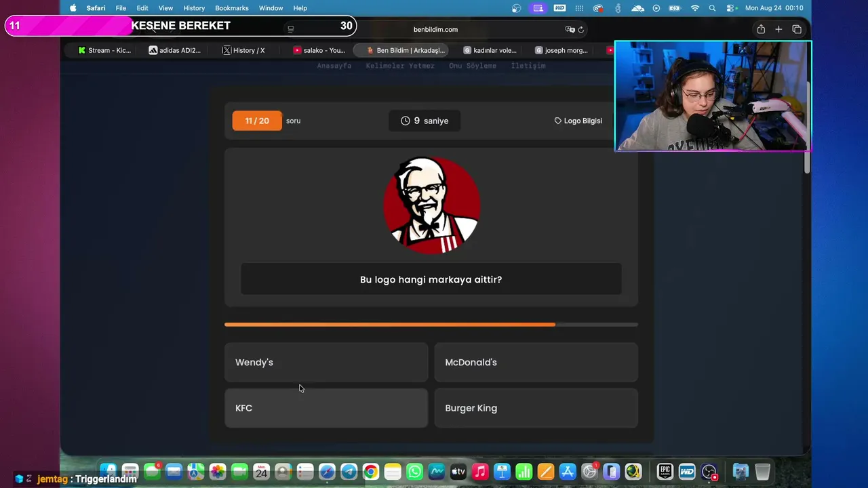Reload the benbildim.com page
Screen dimensions: 868x488
coord(581,30)
